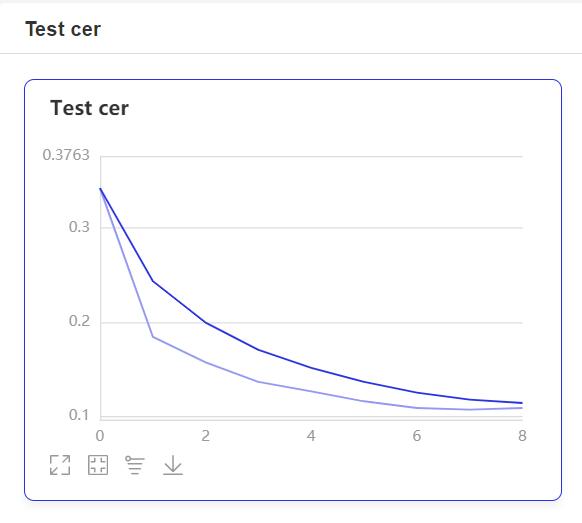Image resolution: width=582 pixels, height=523 pixels.
Task: Click the x-axis label 6
Action: tap(417, 436)
